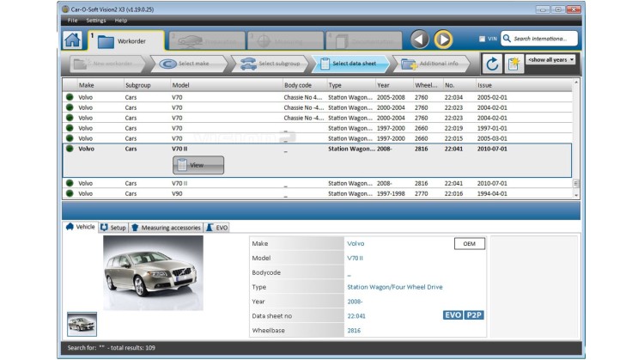The width and height of the screenshot is (644, 360).
Task: Open the Documentation step tab
Action: pyautogui.click(x=364, y=41)
